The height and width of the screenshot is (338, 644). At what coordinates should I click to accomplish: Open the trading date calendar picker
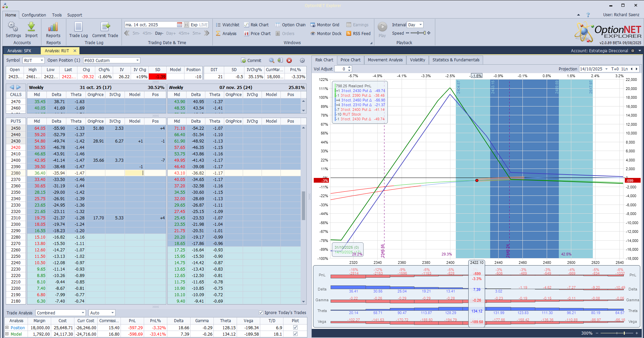(179, 25)
